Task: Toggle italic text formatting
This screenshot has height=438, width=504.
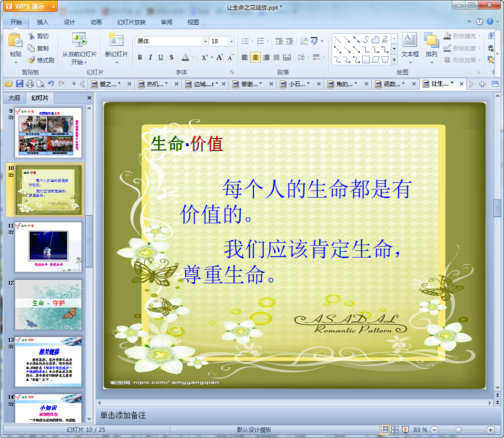Action: point(150,57)
